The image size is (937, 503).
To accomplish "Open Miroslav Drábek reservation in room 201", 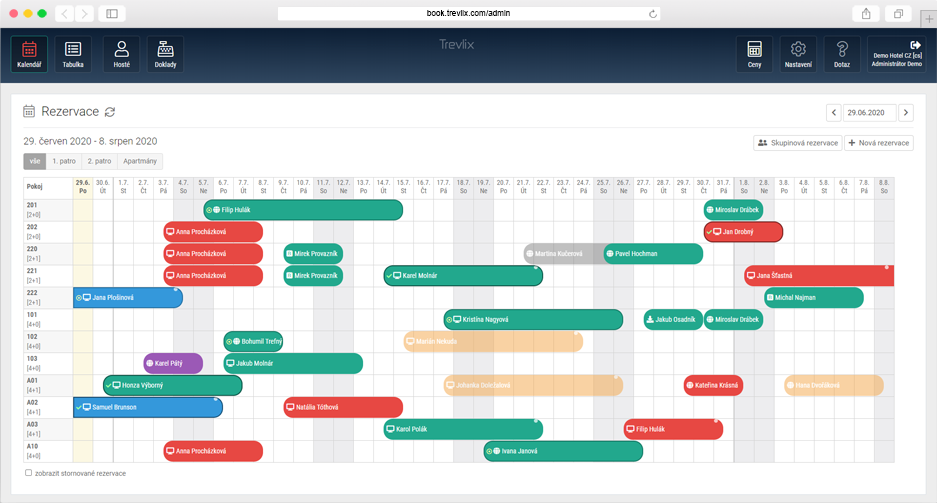I will pos(733,210).
